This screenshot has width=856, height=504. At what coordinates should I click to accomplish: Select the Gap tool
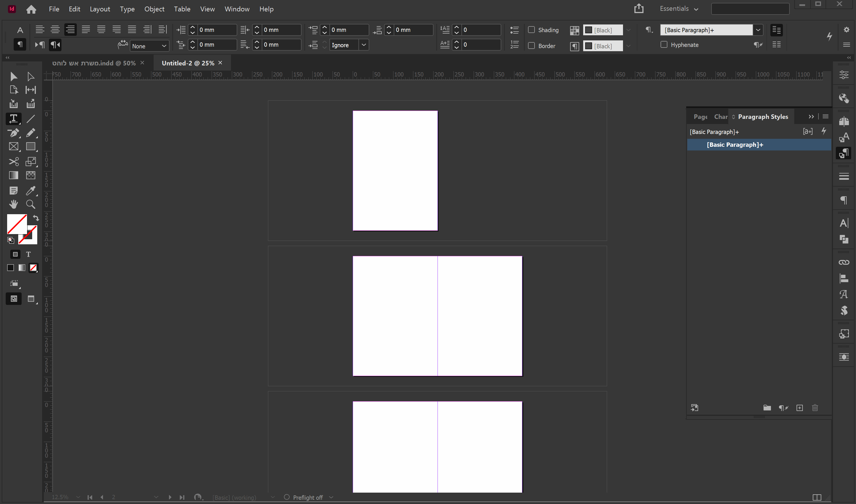(x=30, y=90)
